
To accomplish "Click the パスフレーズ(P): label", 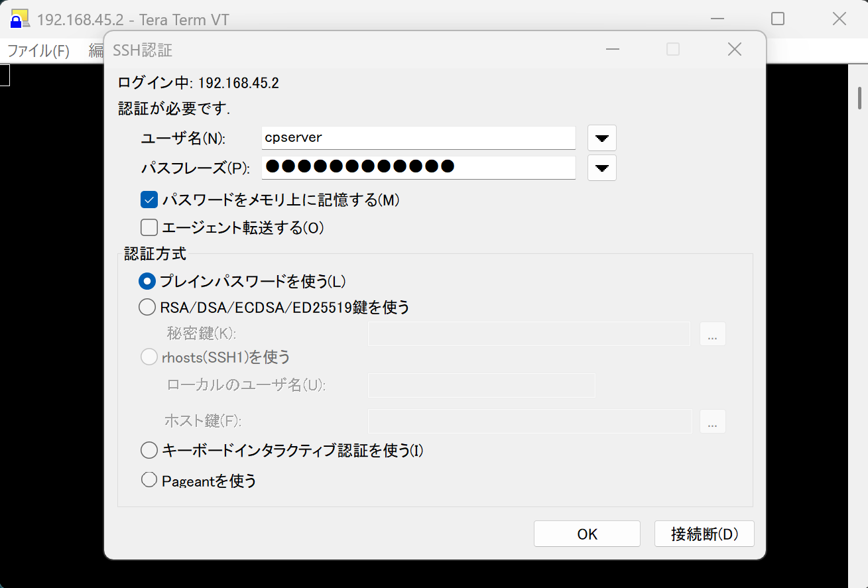I will [196, 168].
